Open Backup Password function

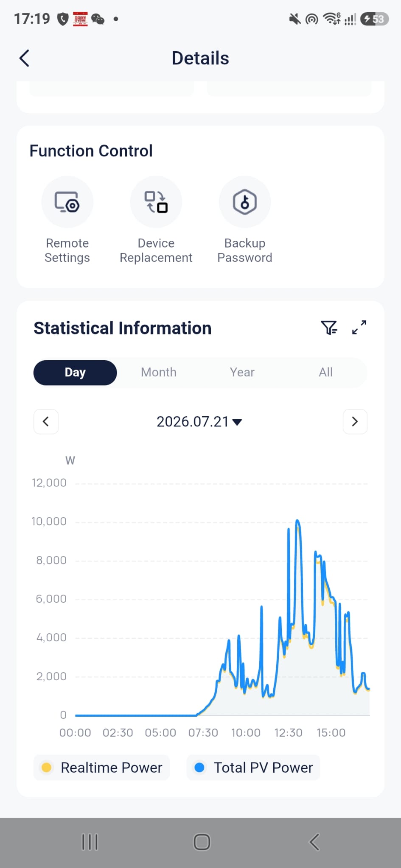coord(245,220)
